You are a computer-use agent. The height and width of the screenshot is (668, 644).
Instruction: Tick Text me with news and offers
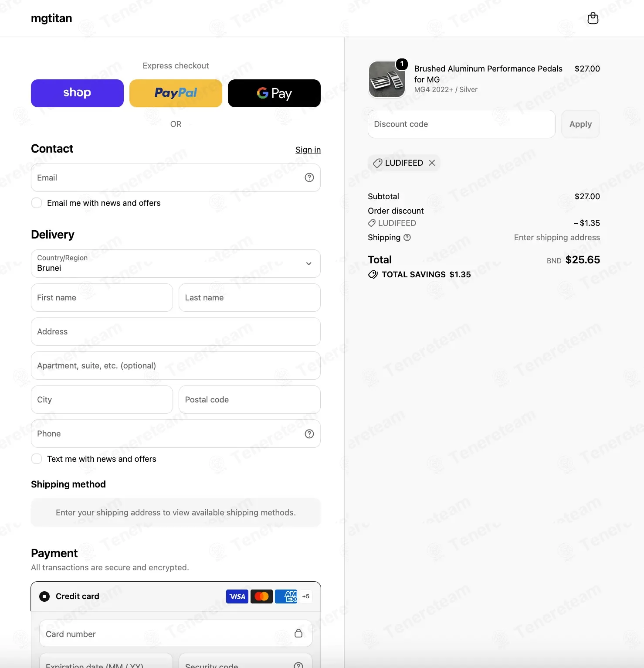click(37, 459)
